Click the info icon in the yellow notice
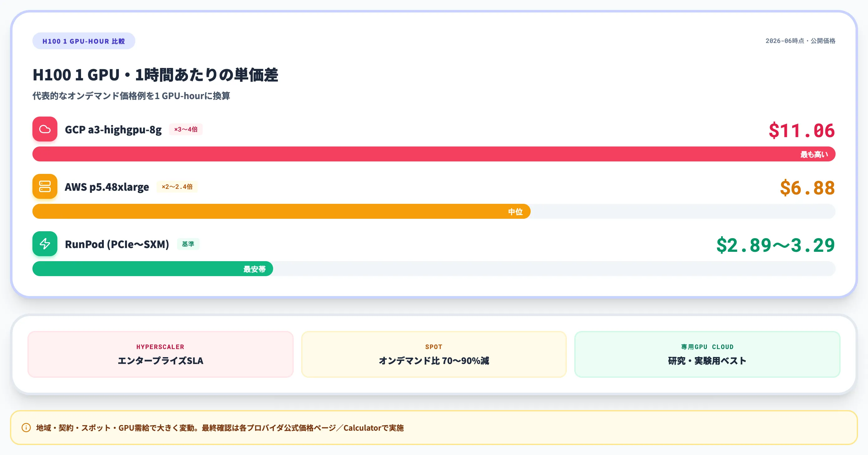Image resolution: width=868 pixels, height=455 pixels. [x=26, y=427]
